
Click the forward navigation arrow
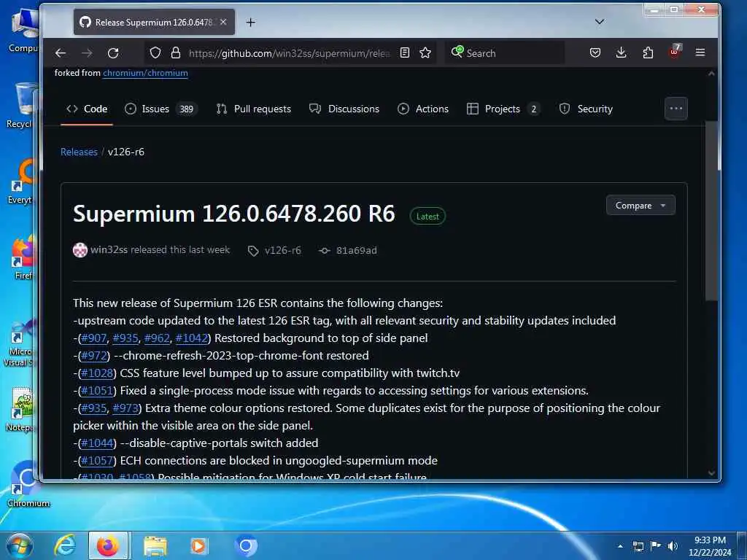pyautogui.click(x=87, y=52)
